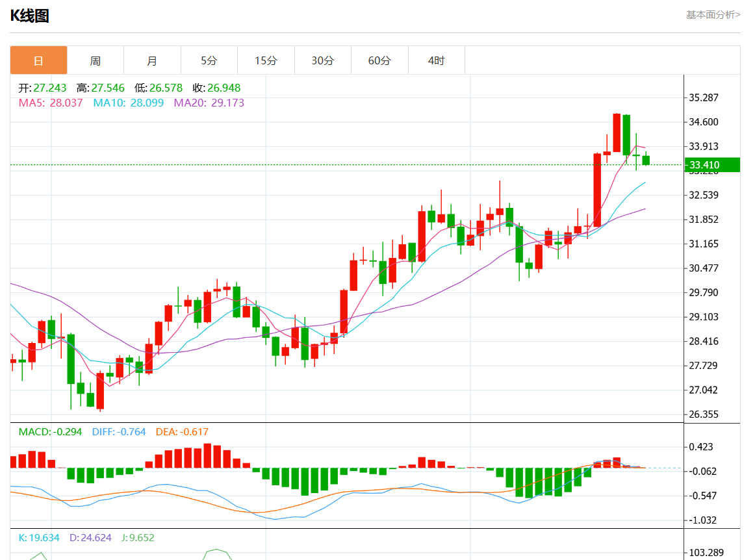755x560 pixels.
Task: Click the 28.416 price axis label
Action: point(704,342)
